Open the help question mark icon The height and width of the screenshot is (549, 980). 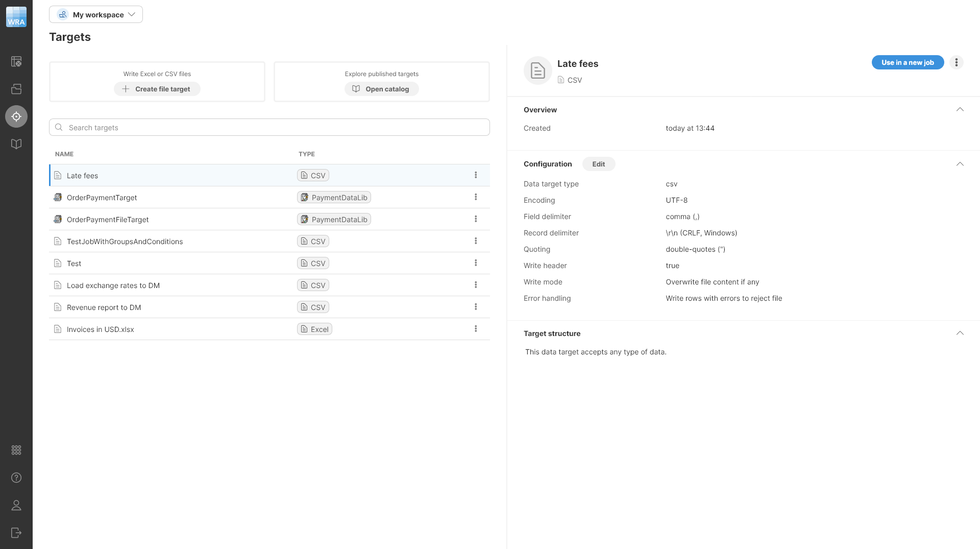16,478
